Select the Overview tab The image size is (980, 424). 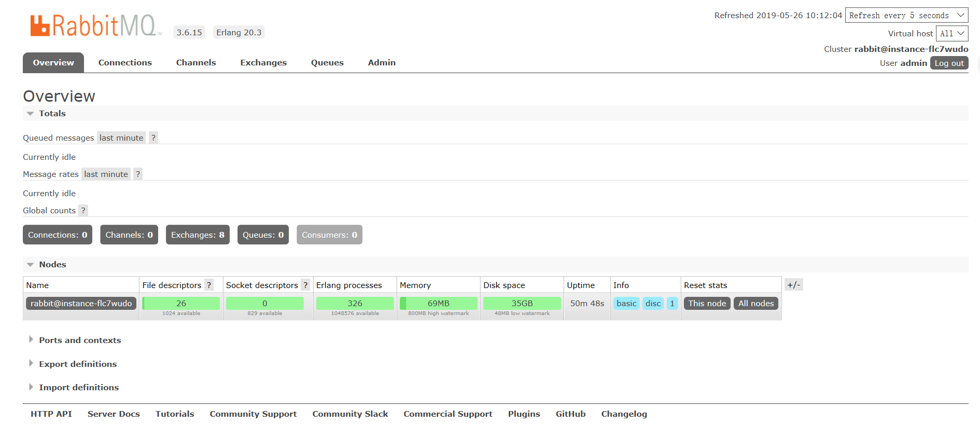(x=53, y=62)
